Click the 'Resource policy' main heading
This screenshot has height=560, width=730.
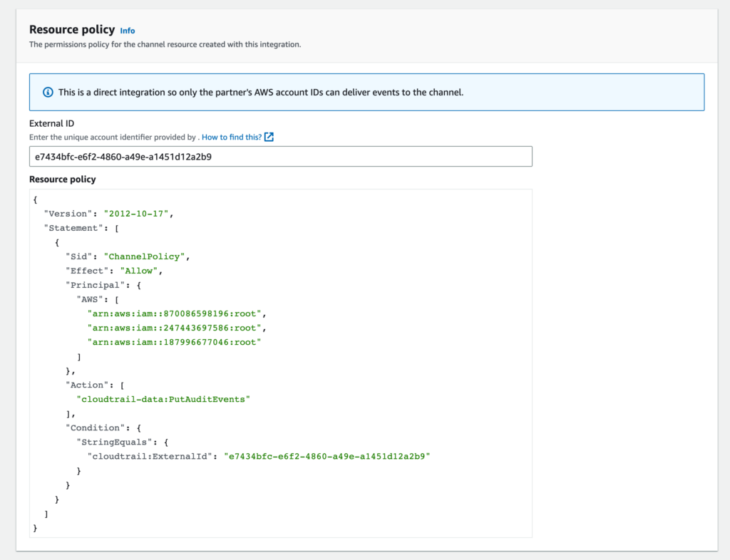[x=72, y=30]
